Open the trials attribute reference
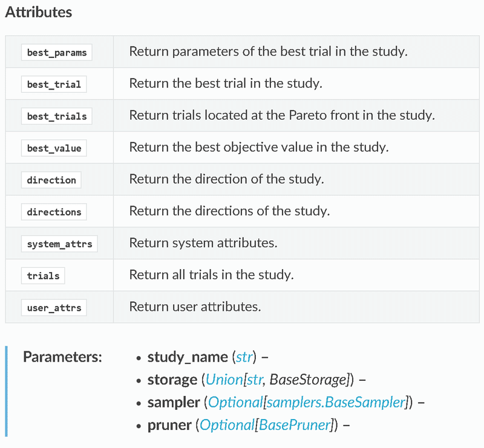484x448 pixels. pos(44,276)
